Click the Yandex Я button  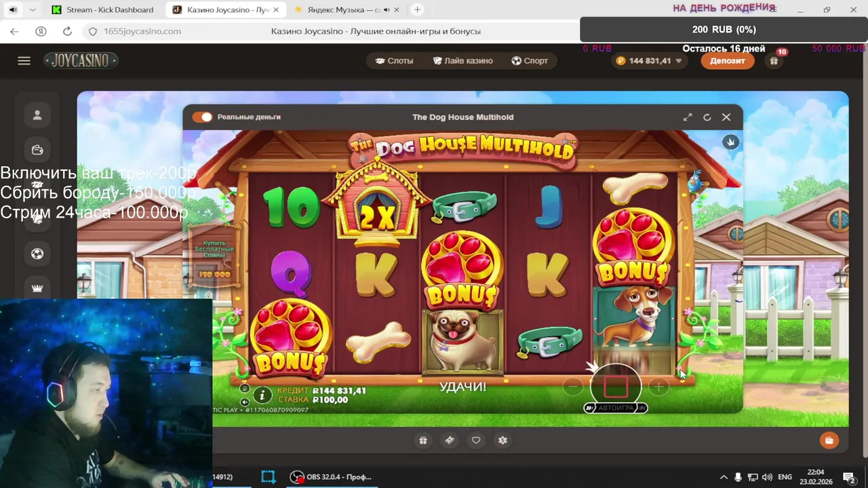pyautogui.click(x=41, y=31)
